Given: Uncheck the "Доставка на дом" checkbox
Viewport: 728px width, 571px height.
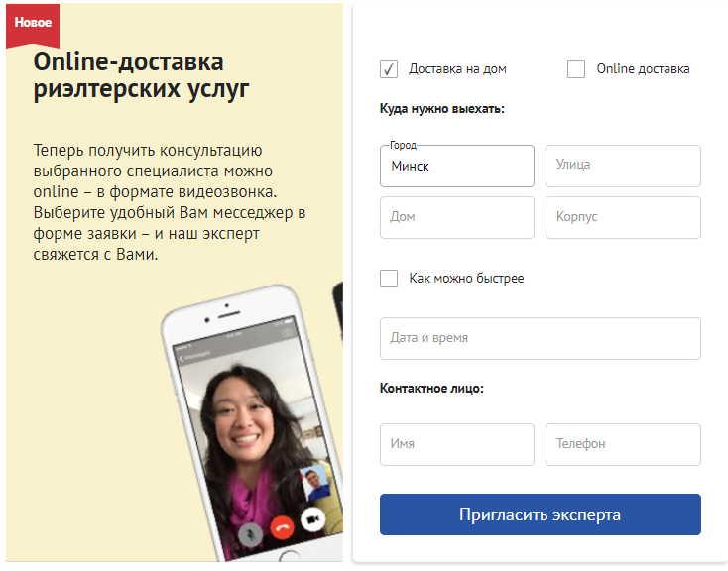Looking at the screenshot, I should click(x=389, y=69).
